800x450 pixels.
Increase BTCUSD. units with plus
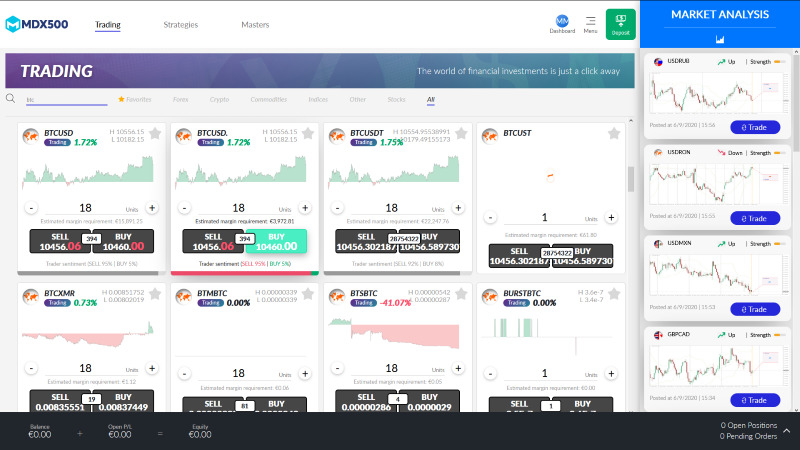tap(305, 208)
